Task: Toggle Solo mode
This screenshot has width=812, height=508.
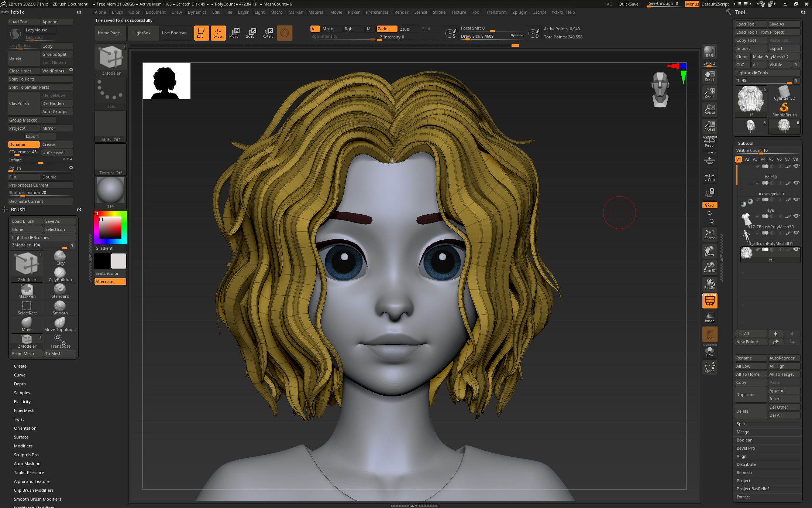Action: pos(709,350)
